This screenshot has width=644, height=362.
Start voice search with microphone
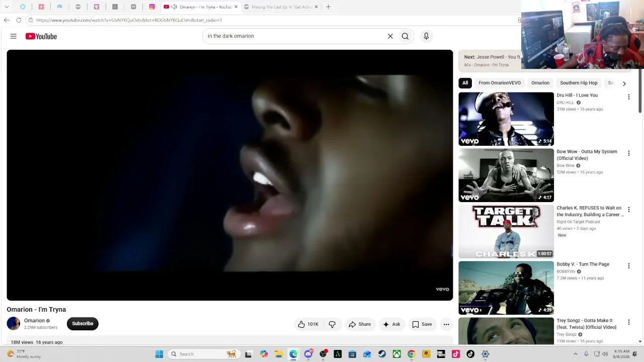(x=426, y=36)
